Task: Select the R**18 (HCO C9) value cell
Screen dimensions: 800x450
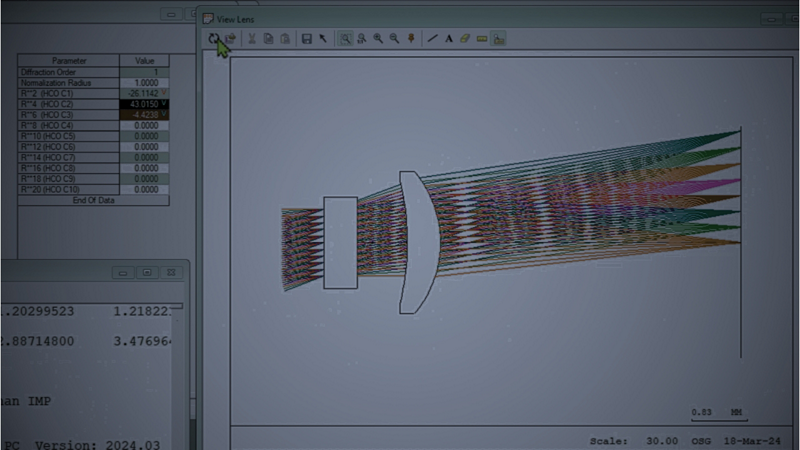Action: tap(144, 180)
